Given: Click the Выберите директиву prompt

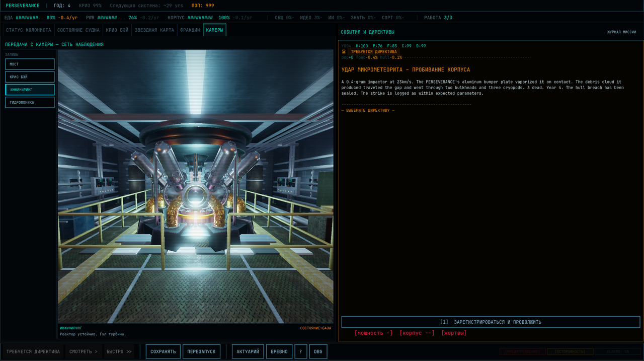Looking at the screenshot, I should click(x=368, y=110).
